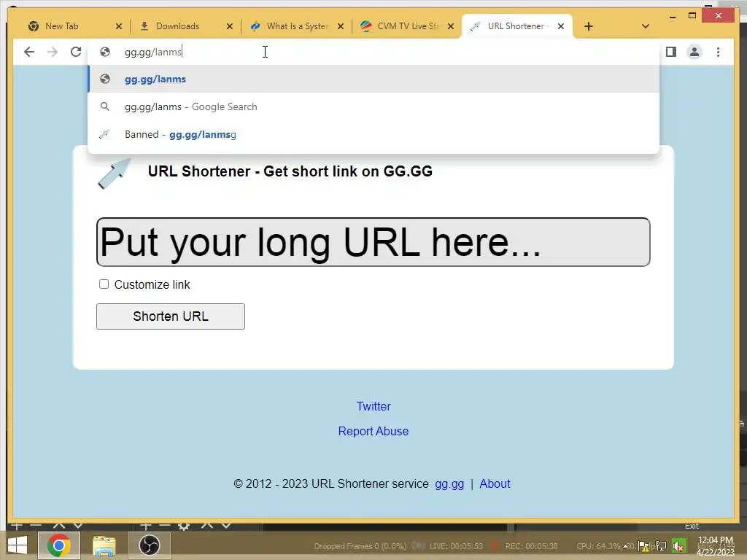The width and height of the screenshot is (747, 560).
Task: Open OBS Studio from the taskbar
Action: pyautogui.click(x=149, y=545)
